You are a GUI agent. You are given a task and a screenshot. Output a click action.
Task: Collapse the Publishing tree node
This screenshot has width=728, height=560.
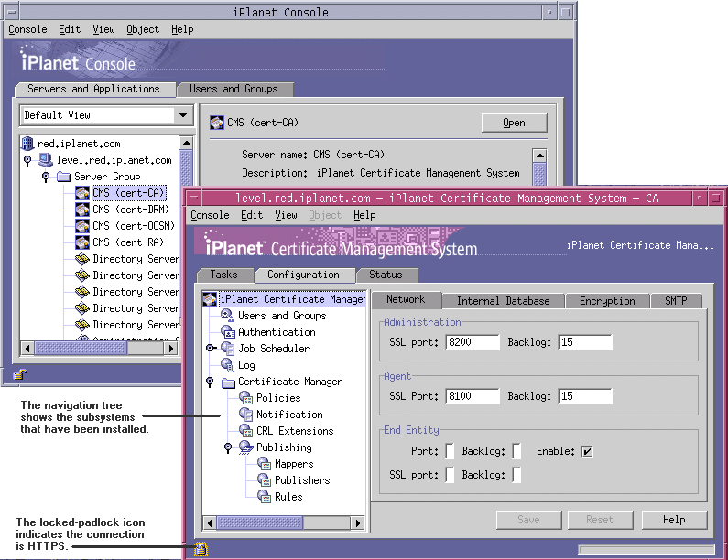coord(228,447)
